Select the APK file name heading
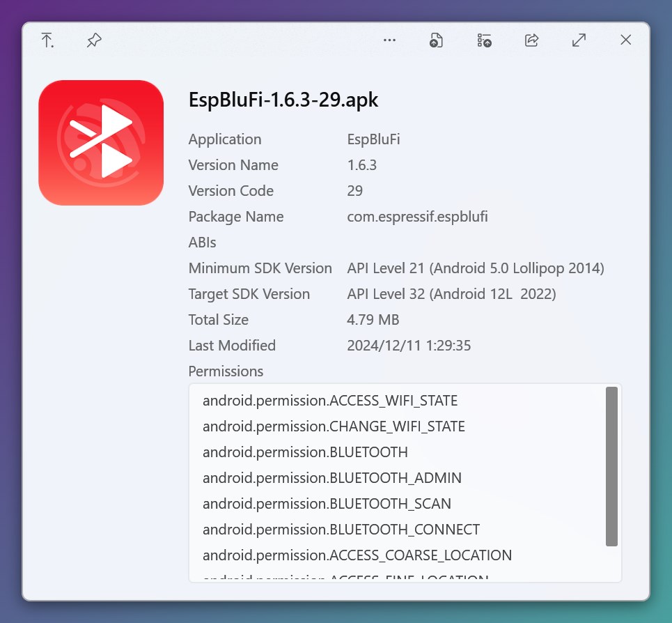 click(x=283, y=100)
